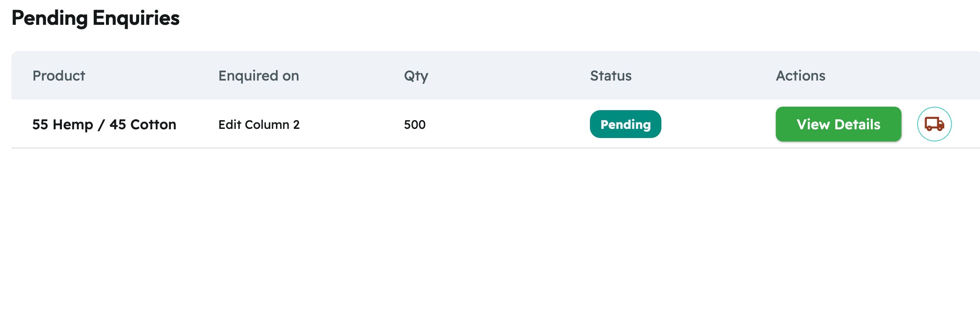Image resolution: width=980 pixels, height=310 pixels.
Task: Click the word Details on green button
Action: [857, 124]
